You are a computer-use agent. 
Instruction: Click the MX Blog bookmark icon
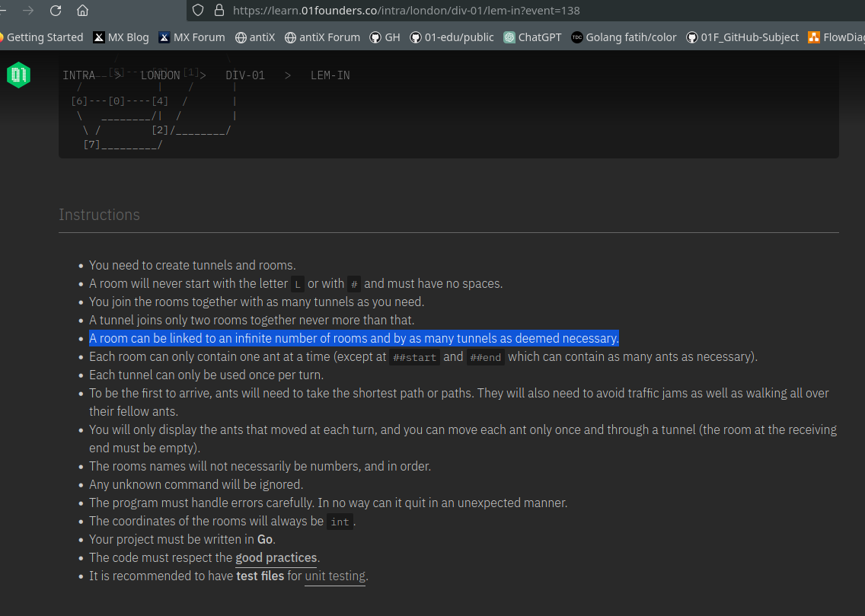point(98,37)
